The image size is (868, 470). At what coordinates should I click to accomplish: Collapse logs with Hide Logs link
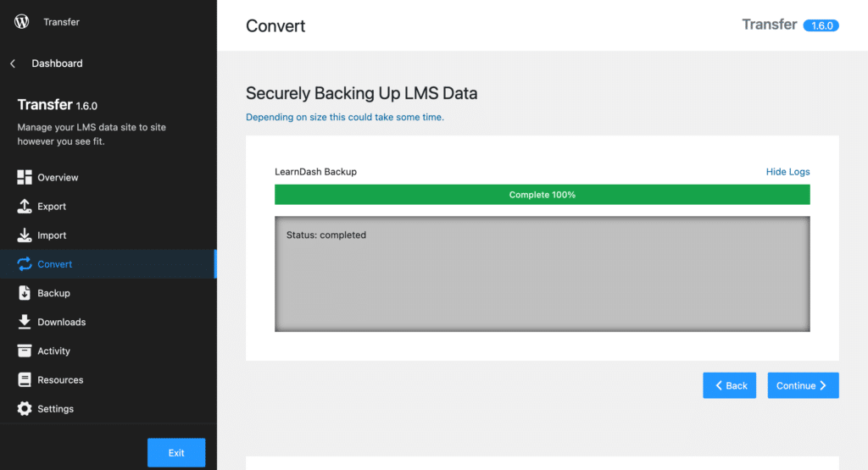[x=787, y=172]
